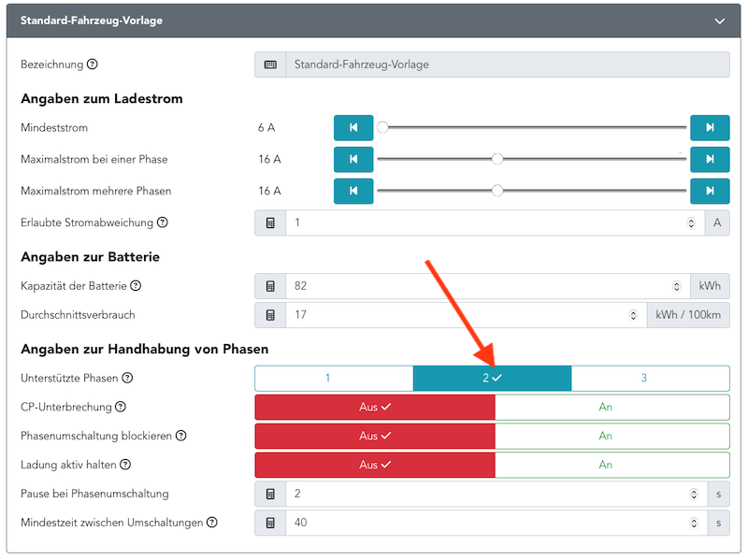Viewport: 748px width, 560px height.
Task: Click the Pause bei Phasenumschaltung input field
Action: pyautogui.click(x=486, y=494)
